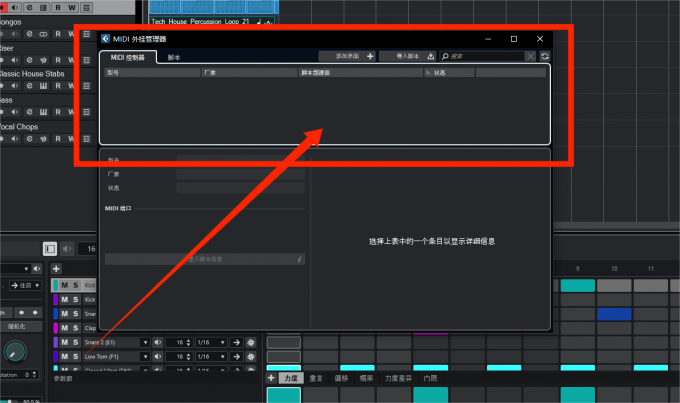Toggle monitor on the Bass track
The width and height of the screenshot is (680, 403).
pyautogui.click(x=15, y=112)
